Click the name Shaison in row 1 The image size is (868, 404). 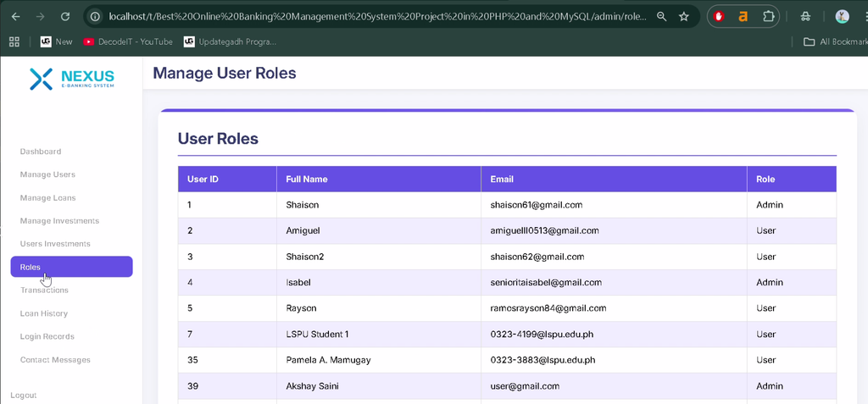(x=303, y=205)
